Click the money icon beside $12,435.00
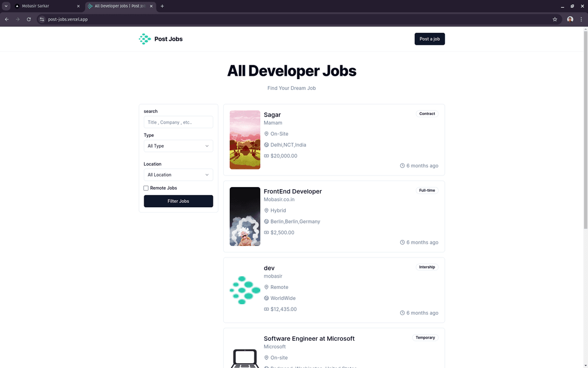The width and height of the screenshot is (588, 368). (x=266, y=309)
